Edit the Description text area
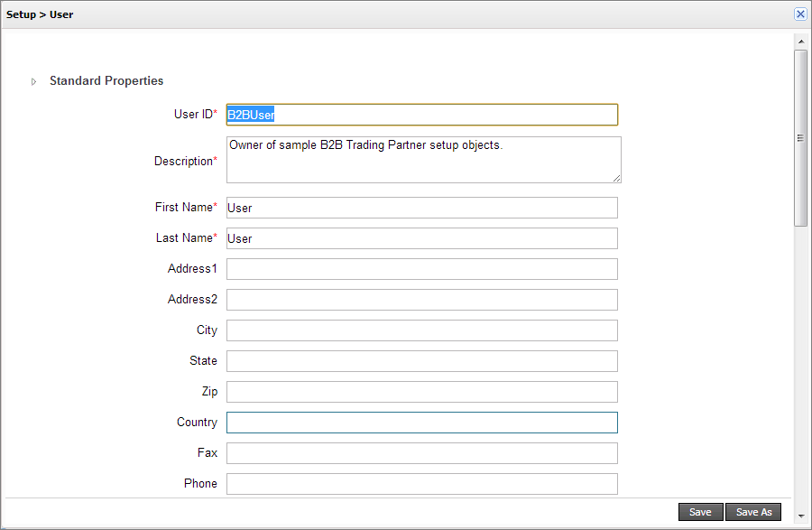 pyautogui.click(x=423, y=160)
